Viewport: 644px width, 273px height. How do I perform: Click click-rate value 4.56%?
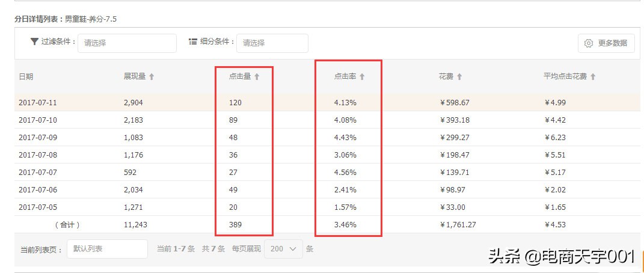345,173
